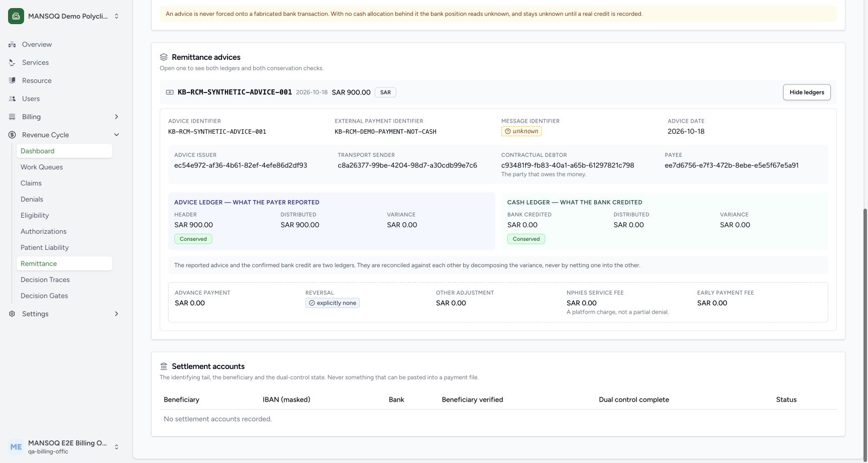
Task: Click the advice ledger Conserved badge
Action: pyautogui.click(x=193, y=239)
